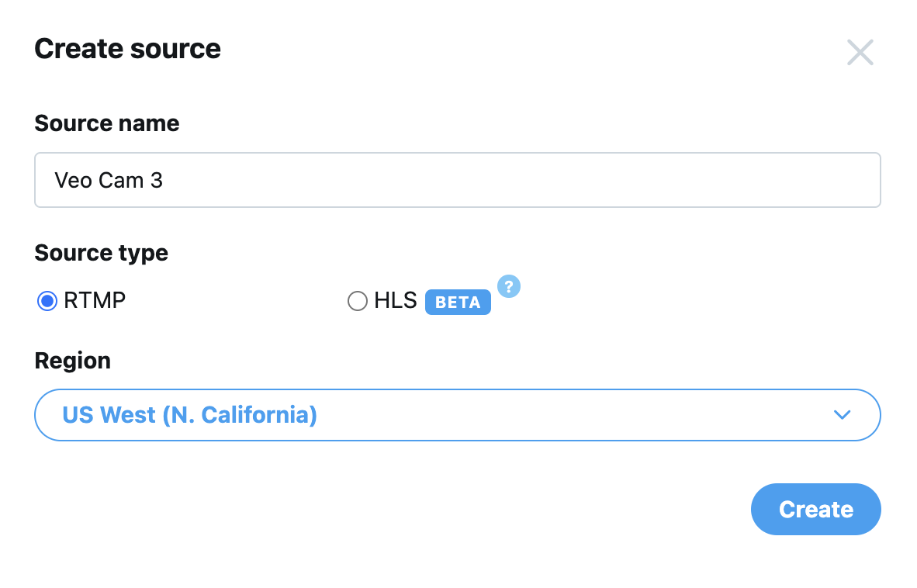The height and width of the screenshot is (588, 917).
Task: Expand the Region list using the chevron arrow
Action: (x=843, y=415)
